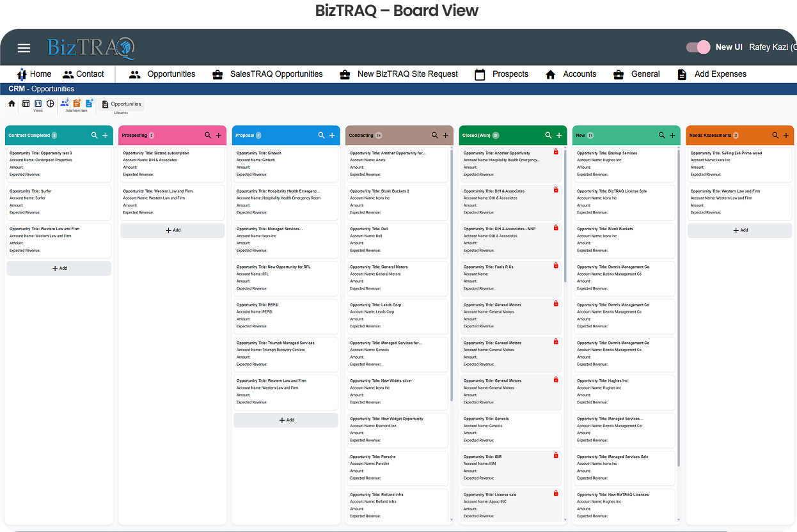
Task: Search in New column
Action: tap(662, 136)
